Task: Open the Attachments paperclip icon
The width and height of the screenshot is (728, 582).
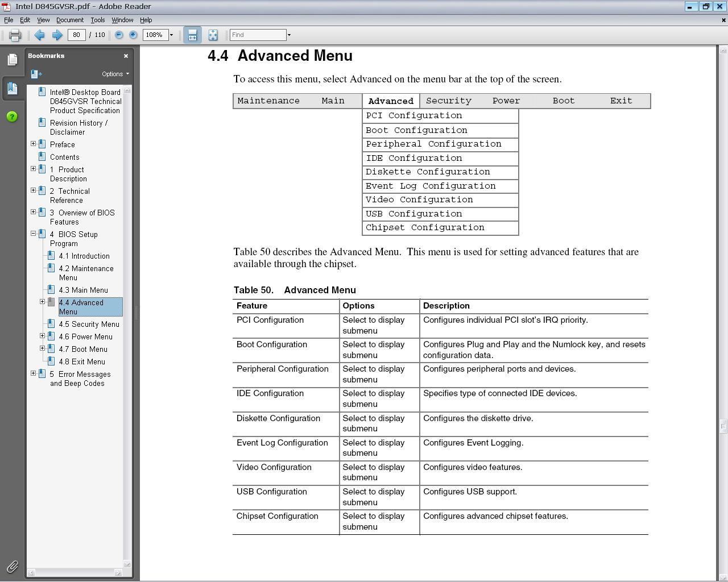Action: (x=12, y=566)
